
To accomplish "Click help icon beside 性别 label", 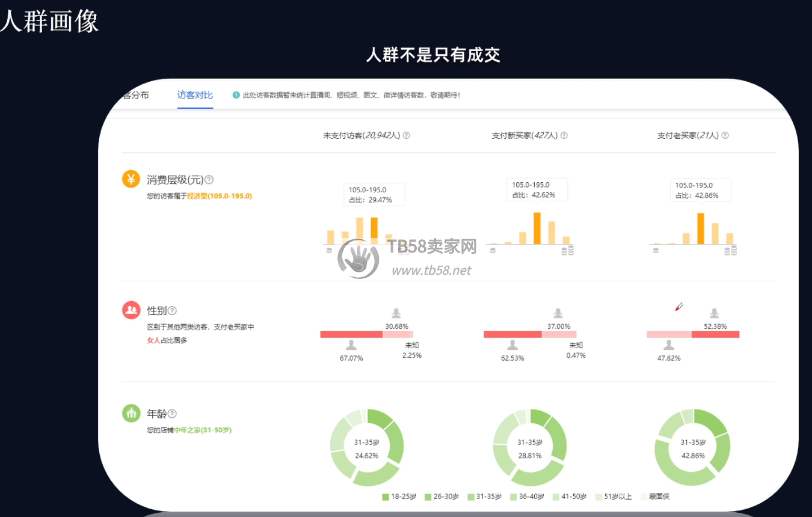I will pyautogui.click(x=172, y=311).
